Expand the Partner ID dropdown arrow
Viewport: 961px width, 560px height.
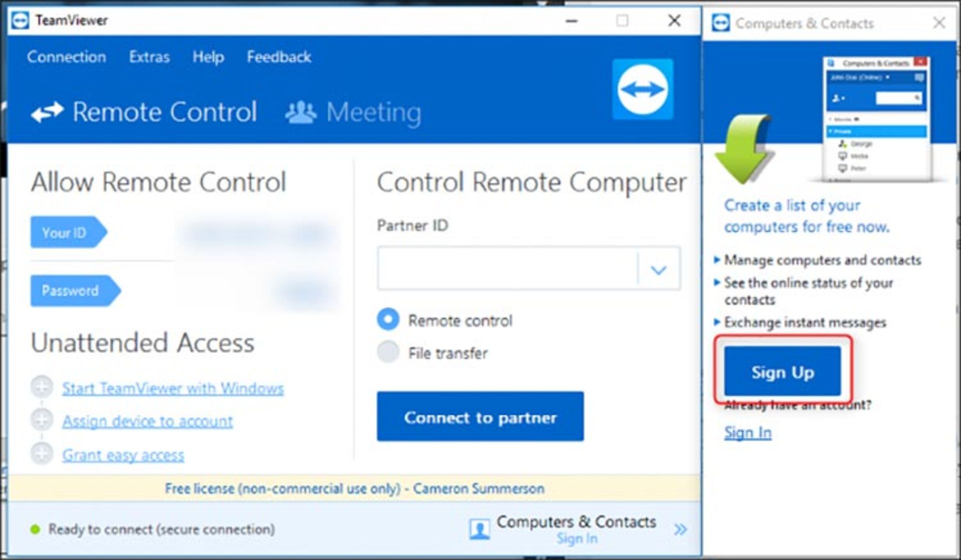click(x=659, y=269)
